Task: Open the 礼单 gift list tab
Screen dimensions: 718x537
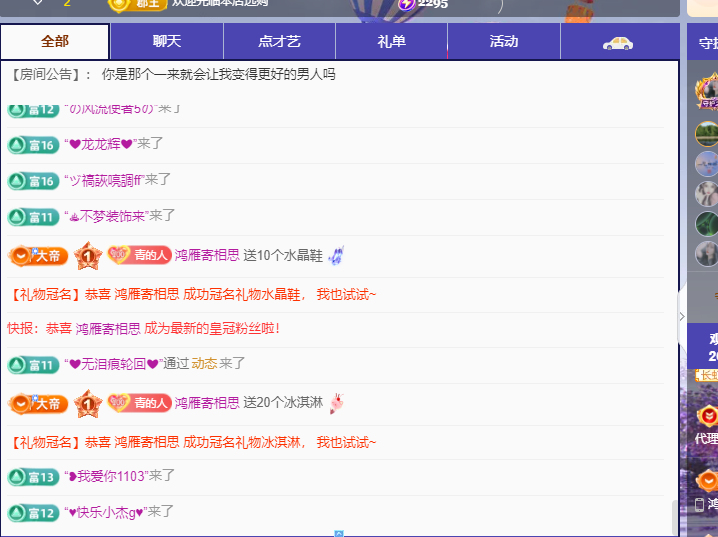Action: tap(392, 42)
